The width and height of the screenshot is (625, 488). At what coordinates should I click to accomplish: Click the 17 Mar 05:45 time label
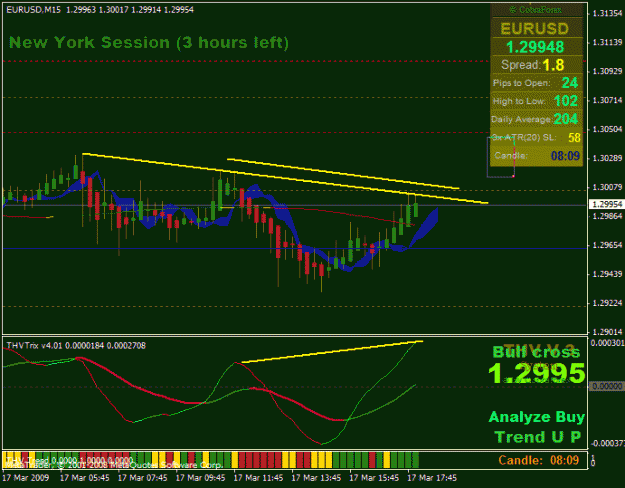pos(85,478)
